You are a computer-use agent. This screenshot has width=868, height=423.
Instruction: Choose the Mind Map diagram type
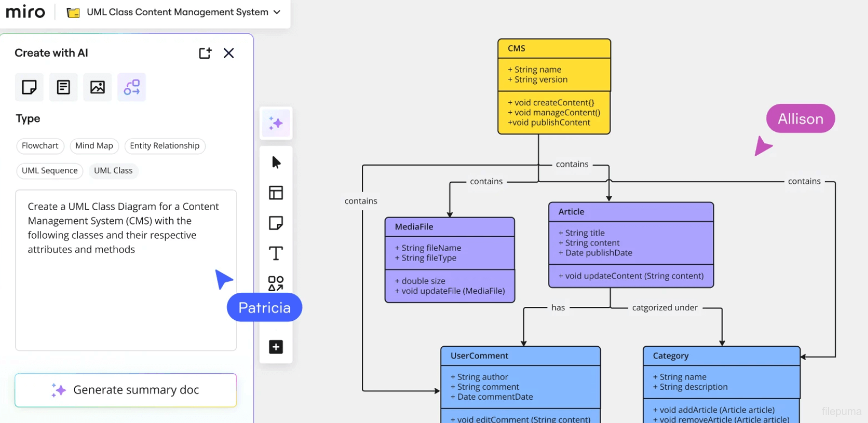(x=94, y=146)
